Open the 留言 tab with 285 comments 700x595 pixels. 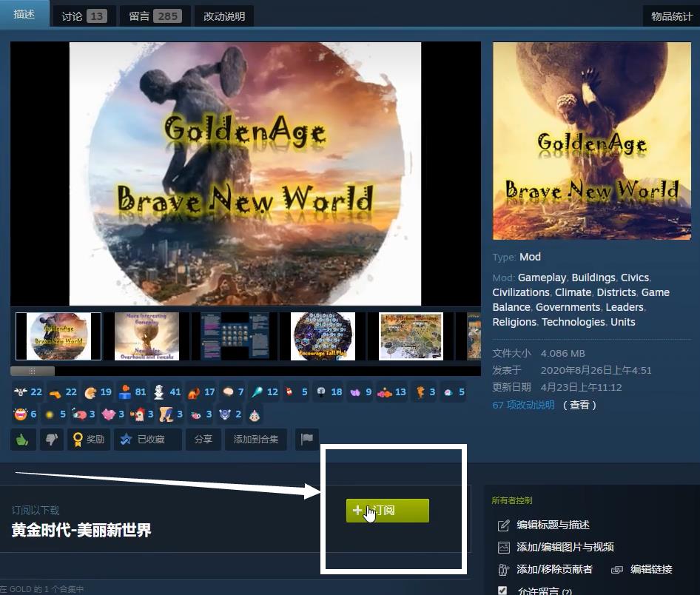coord(155,16)
